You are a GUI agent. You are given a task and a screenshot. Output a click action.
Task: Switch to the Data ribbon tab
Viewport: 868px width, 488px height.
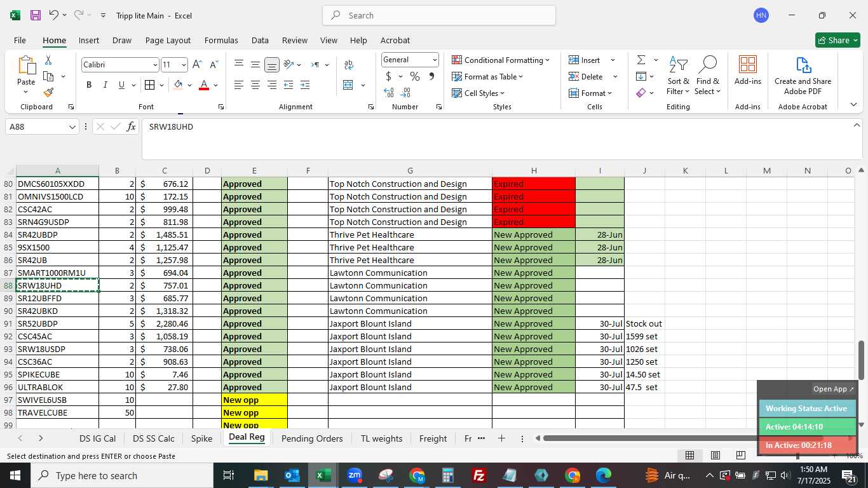(260, 40)
